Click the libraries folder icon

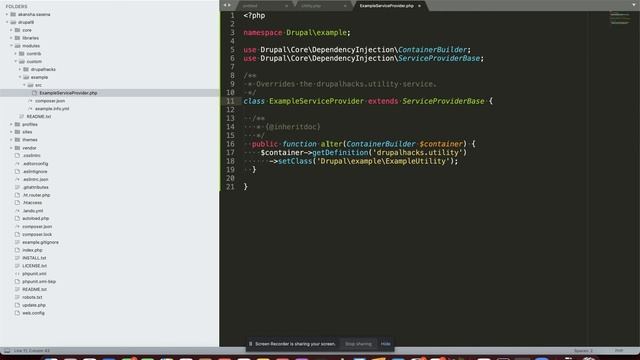point(17,38)
